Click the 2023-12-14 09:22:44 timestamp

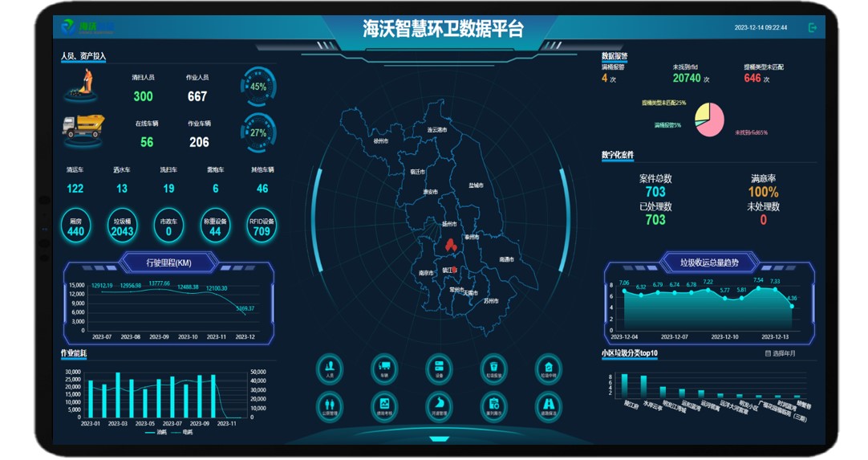(761, 27)
